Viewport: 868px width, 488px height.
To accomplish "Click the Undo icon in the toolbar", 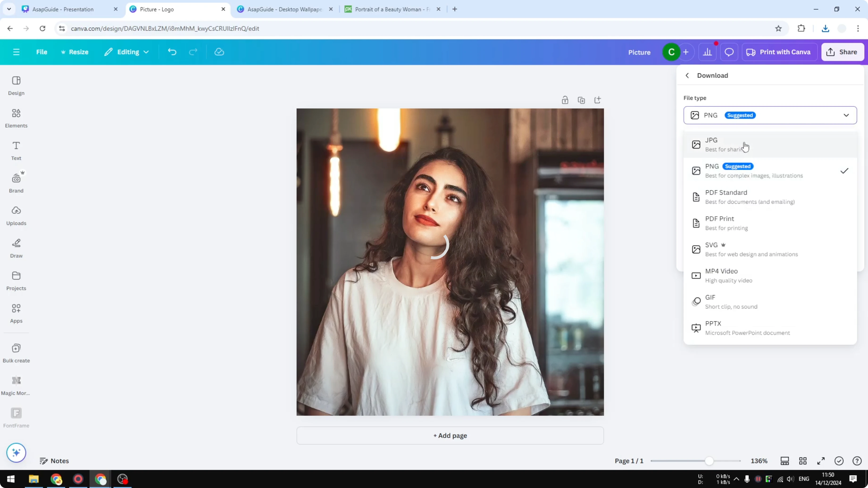I will click(172, 52).
